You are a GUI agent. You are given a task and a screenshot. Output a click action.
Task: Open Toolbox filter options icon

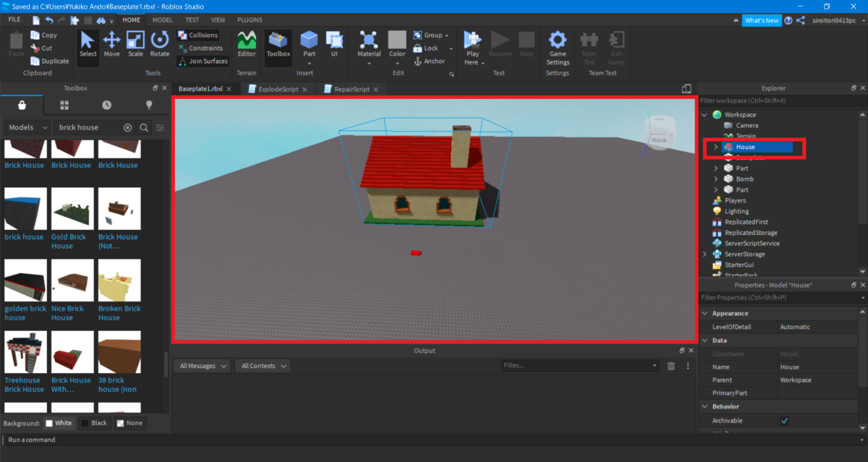pos(161,127)
